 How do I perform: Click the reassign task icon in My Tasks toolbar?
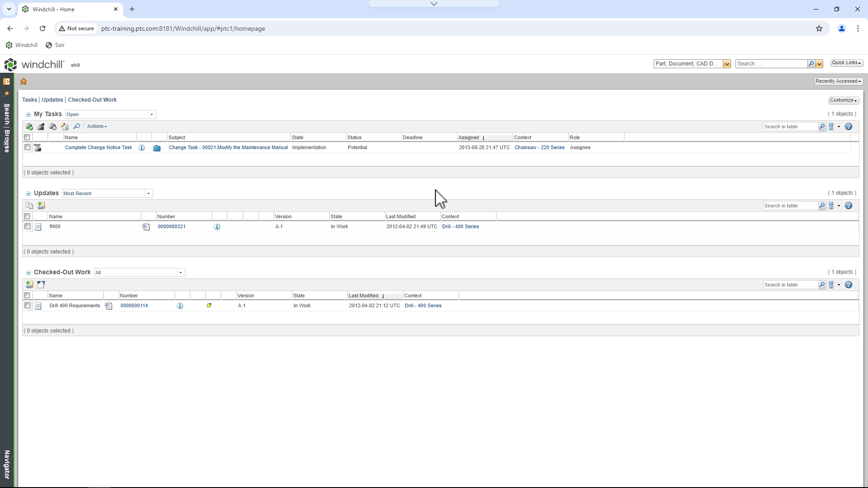pyautogui.click(x=41, y=127)
